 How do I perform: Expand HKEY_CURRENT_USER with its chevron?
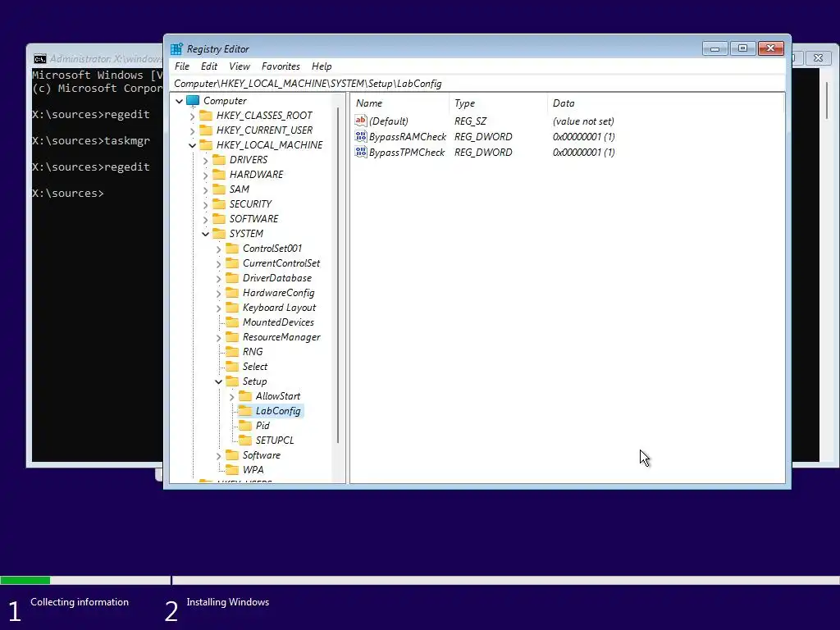[x=192, y=130]
